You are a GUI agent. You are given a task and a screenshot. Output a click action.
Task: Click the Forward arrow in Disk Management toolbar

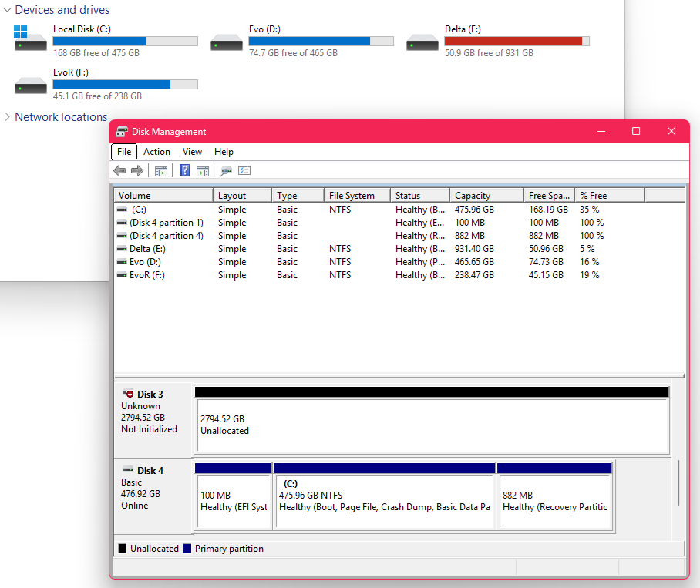(137, 170)
